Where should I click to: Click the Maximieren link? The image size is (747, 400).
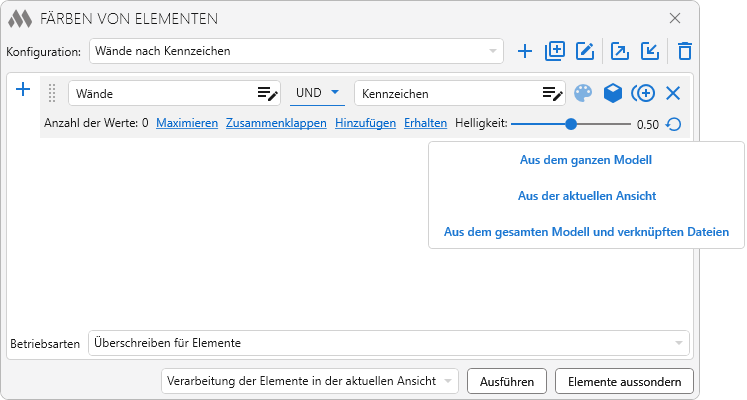(x=187, y=124)
